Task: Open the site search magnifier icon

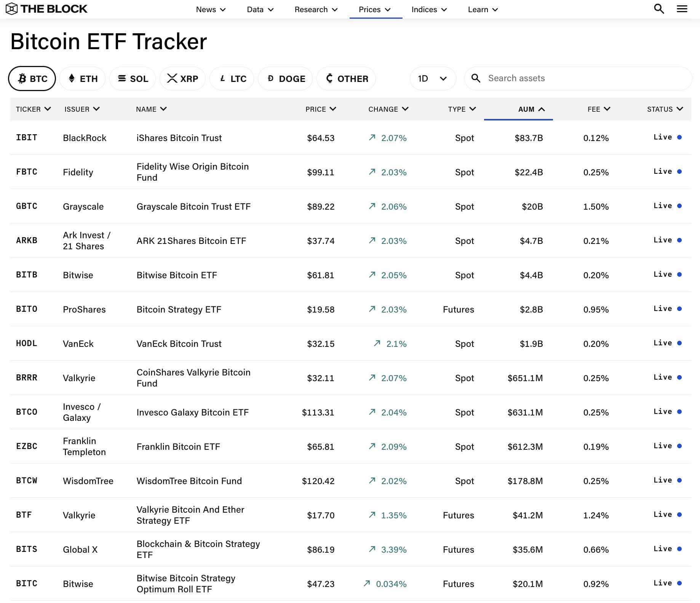Action: coord(659,9)
